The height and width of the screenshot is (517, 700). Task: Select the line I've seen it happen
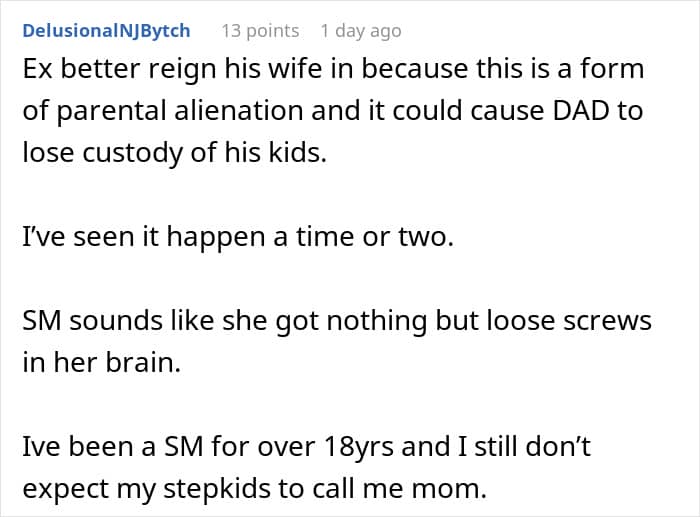coord(238,236)
